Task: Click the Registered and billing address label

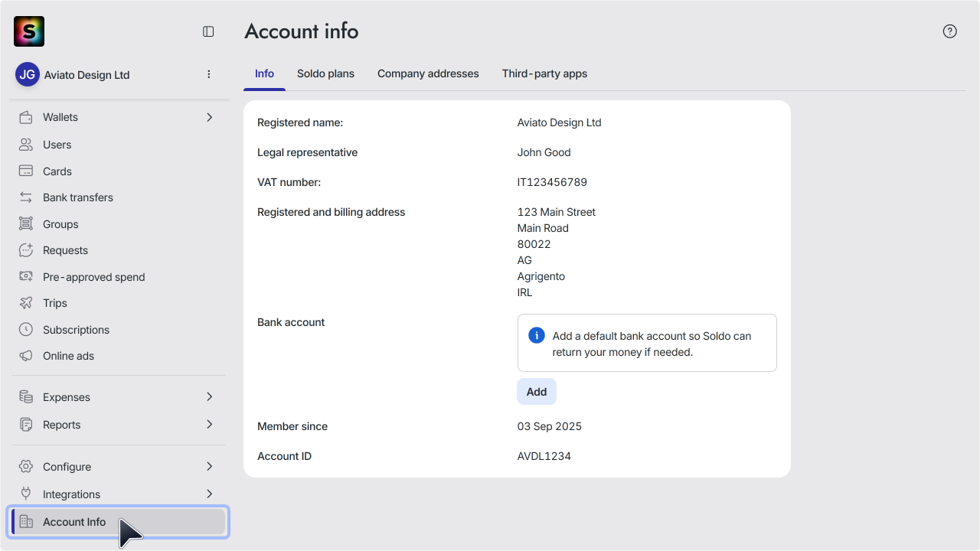Action: pos(332,212)
